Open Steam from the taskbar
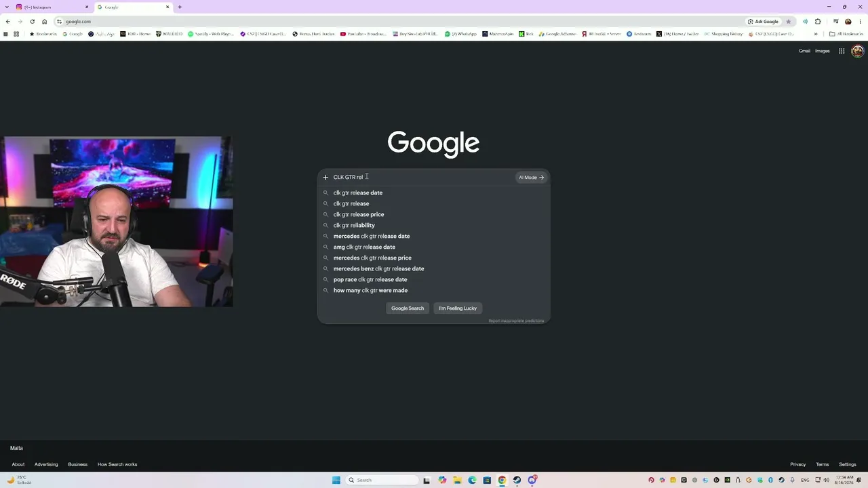Image resolution: width=868 pixels, height=488 pixels. [x=517, y=481]
